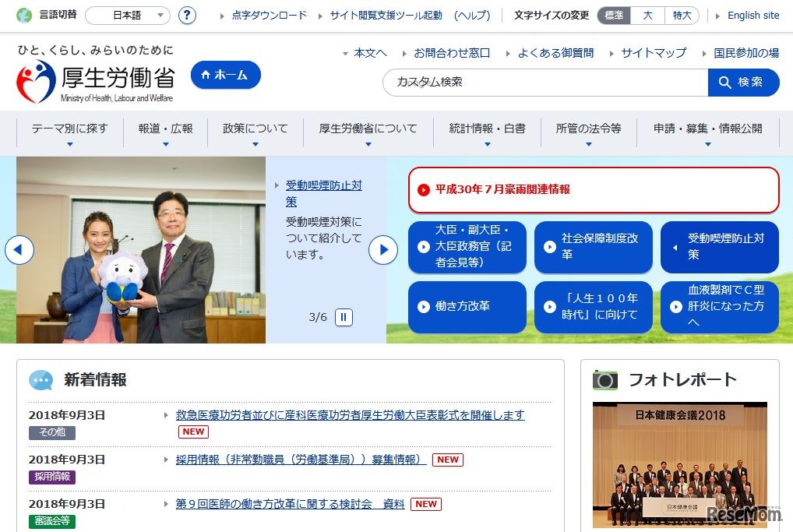
Task: Click the home icon on the ホーム button
Action: [x=204, y=75]
